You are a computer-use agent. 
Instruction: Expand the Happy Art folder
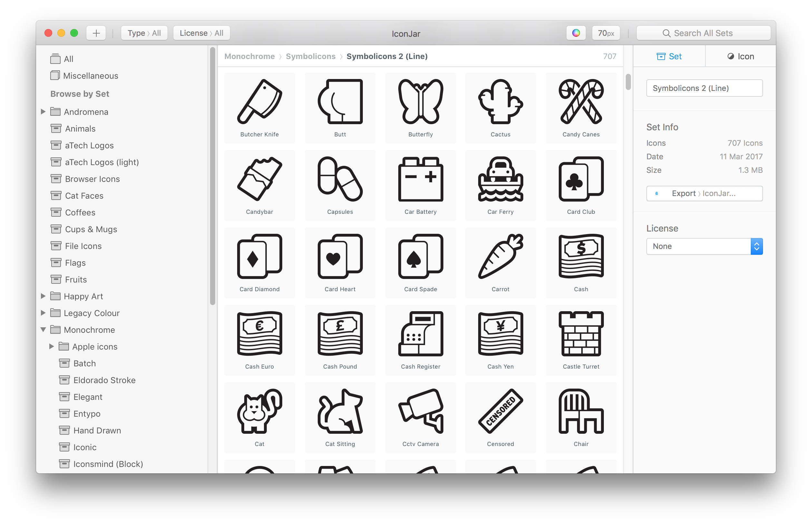(45, 296)
